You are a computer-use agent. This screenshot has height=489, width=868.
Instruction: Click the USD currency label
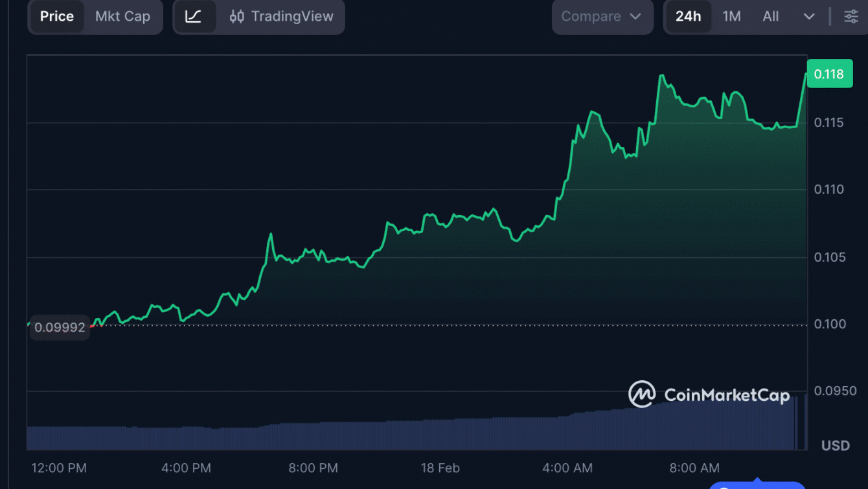coord(835,446)
